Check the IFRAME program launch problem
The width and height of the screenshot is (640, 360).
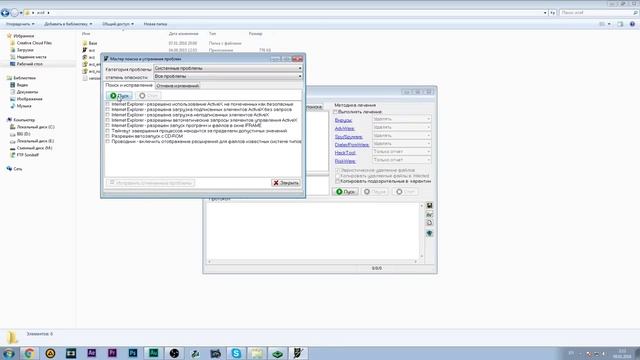tap(108, 126)
